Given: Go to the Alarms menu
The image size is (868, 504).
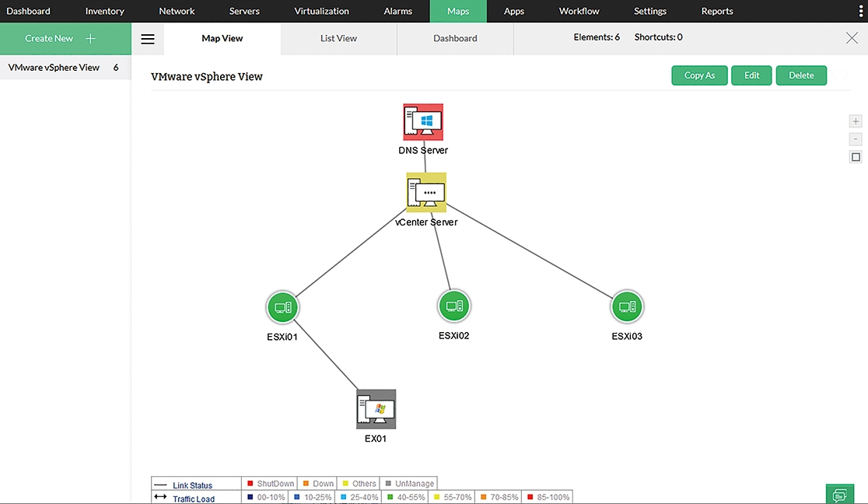Looking at the screenshot, I should [398, 11].
